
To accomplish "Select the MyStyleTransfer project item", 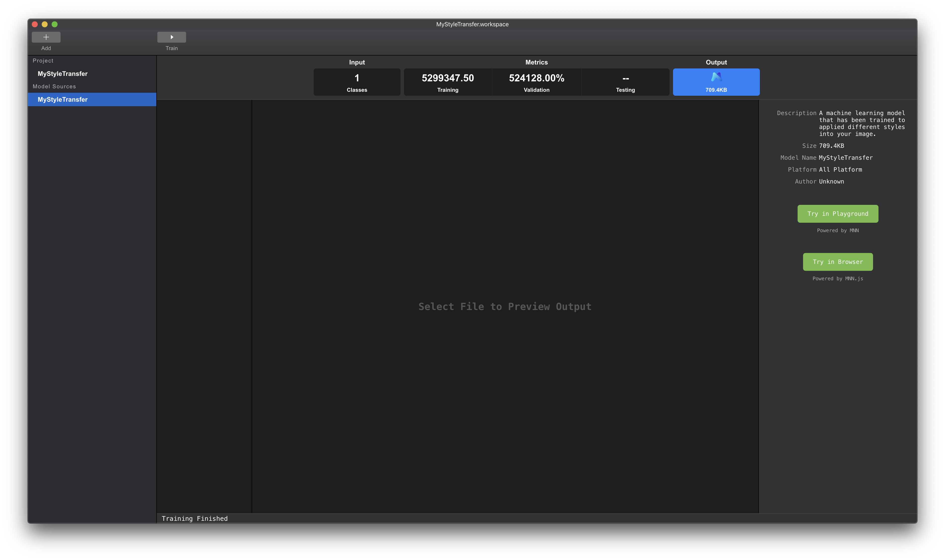I will pos(63,74).
